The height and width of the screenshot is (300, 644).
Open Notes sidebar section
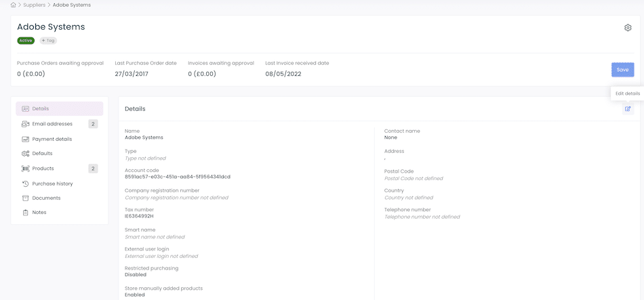(x=60, y=213)
